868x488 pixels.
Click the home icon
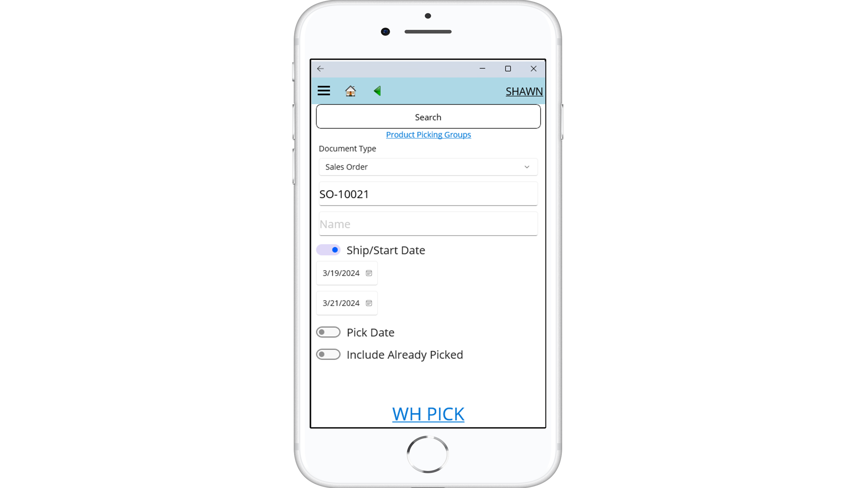tap(350, 91)
